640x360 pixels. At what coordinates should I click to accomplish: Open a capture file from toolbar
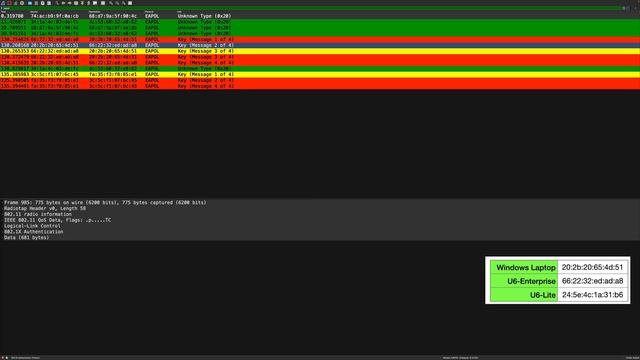(x=30, y=3)
